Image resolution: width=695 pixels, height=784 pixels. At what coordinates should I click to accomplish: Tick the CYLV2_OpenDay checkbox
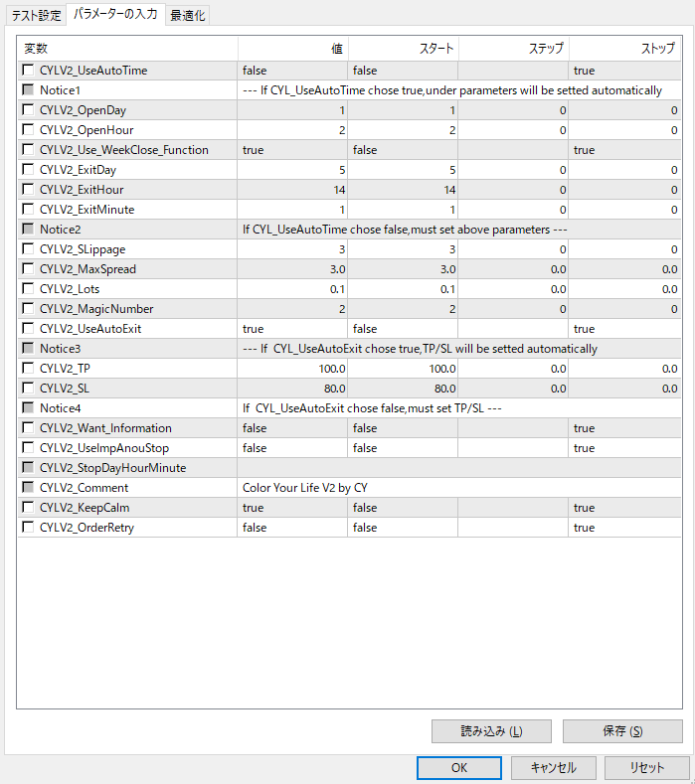(x=28, y=110)
